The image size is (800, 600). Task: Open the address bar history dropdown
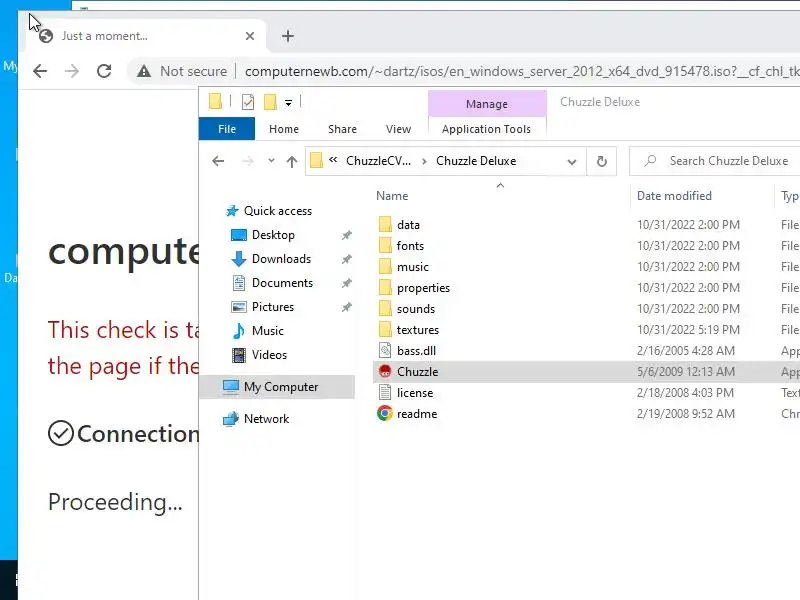tap(572, 162)
